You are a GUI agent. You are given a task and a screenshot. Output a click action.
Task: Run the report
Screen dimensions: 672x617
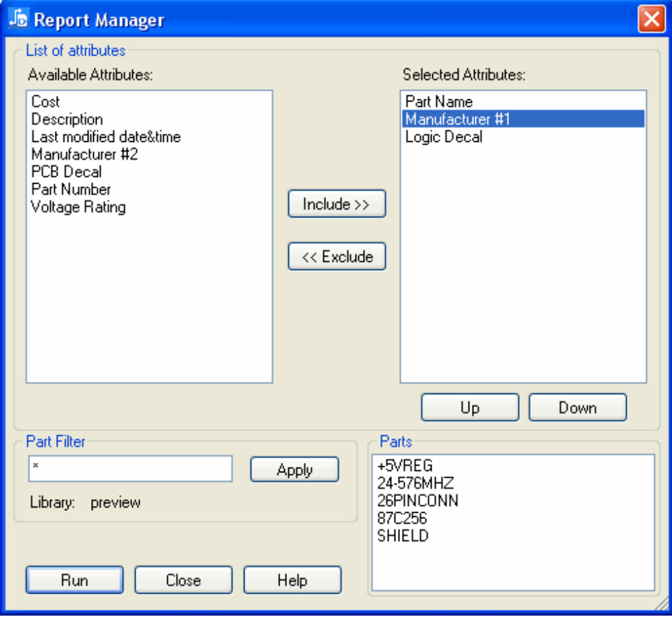click(75, 580)
